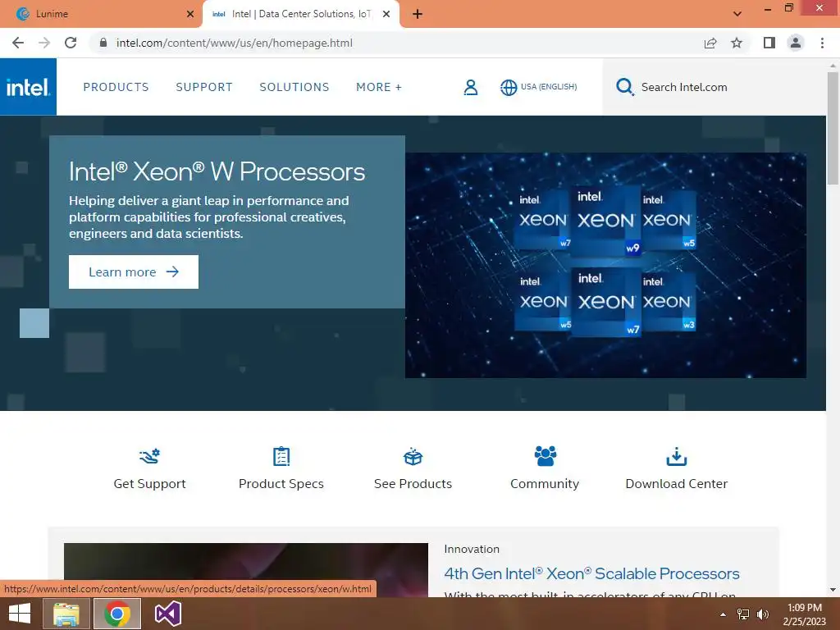This screenshot has width=840, height=630.
Task: Open the Chrome profile avatar
Action: (x=796, y=43)
